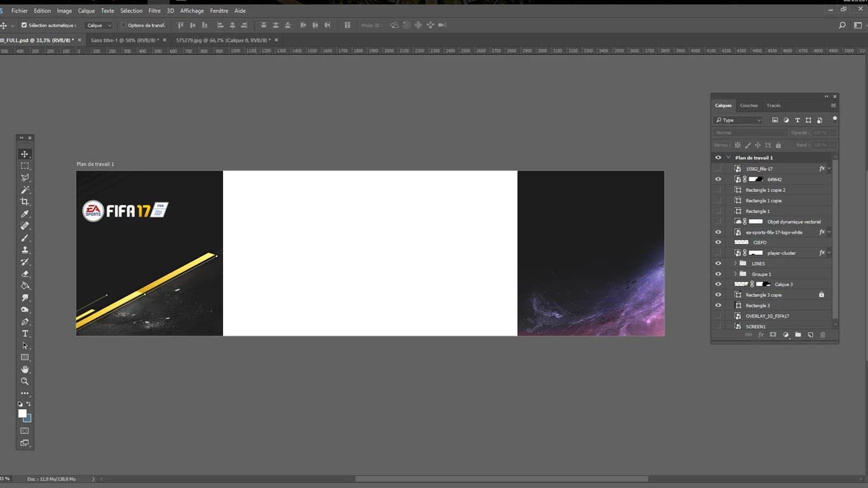
Task: Open the Calque menu
Action: pyautogui.click(x=86, y=11)
